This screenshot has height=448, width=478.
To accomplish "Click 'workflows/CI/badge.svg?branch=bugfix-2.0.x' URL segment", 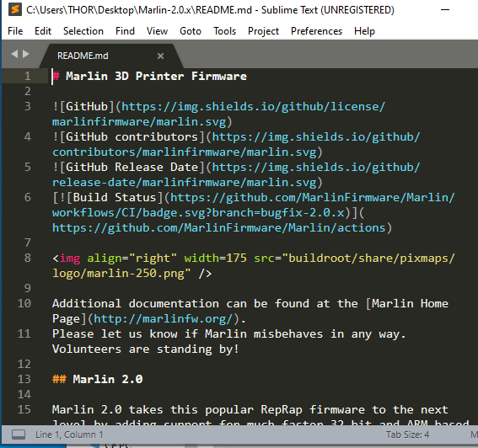I will click(198, 212).
